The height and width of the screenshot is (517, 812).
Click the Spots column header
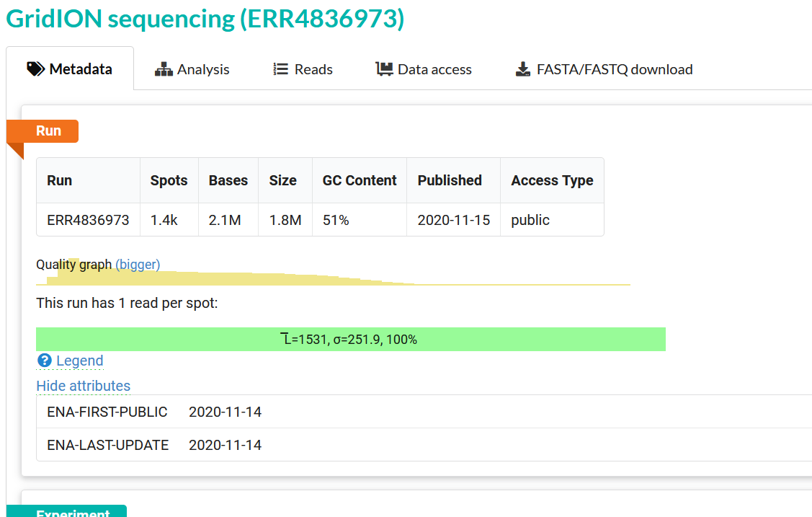point(169,180)
